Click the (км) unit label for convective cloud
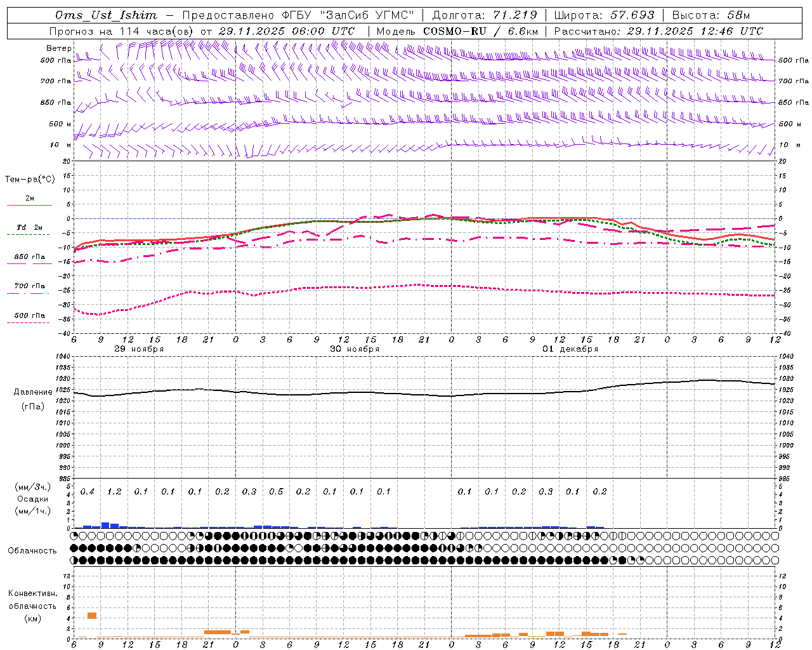This screenshot has height=650, width=812. (32, 618)
